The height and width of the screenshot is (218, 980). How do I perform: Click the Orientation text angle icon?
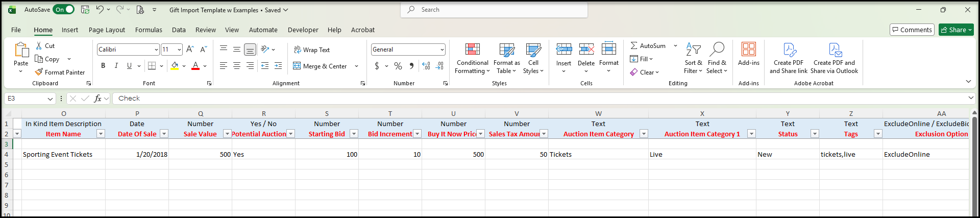[265, 49]
